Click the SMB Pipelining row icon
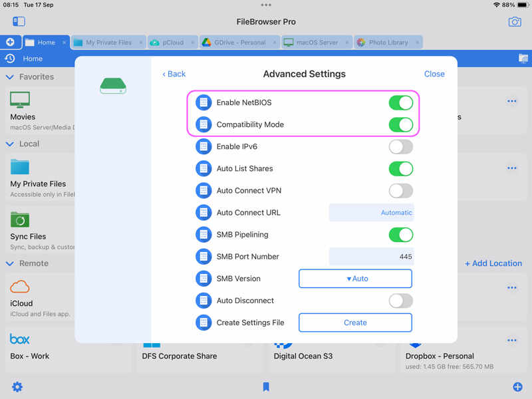Image resolution: width=532 pixels, height=399 pixels. click(203, 235)
